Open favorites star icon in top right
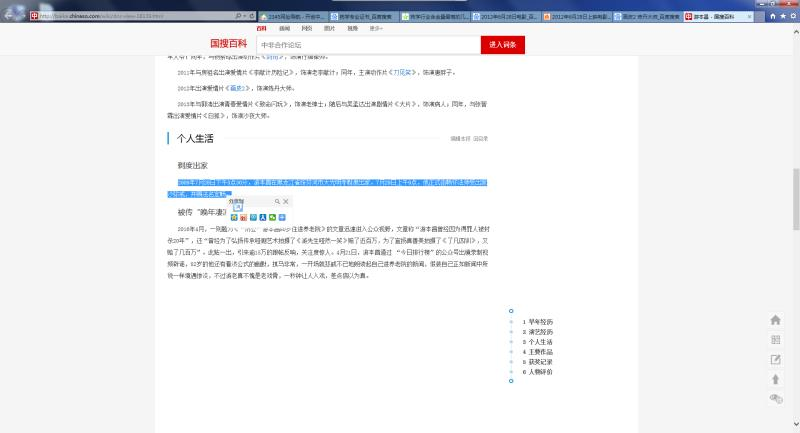Screen dimensions: 800x433 click(x=783, y=16)
